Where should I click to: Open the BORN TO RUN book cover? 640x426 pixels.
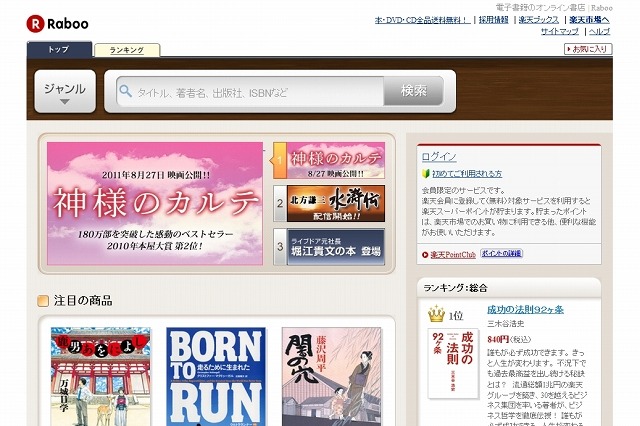(x=216, y=376)
